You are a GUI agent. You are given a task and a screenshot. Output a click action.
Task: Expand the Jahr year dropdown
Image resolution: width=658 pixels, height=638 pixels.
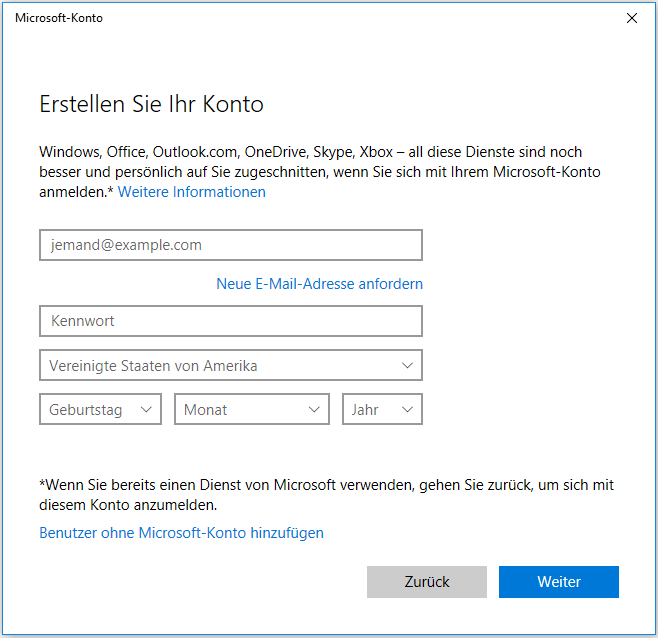382,409
